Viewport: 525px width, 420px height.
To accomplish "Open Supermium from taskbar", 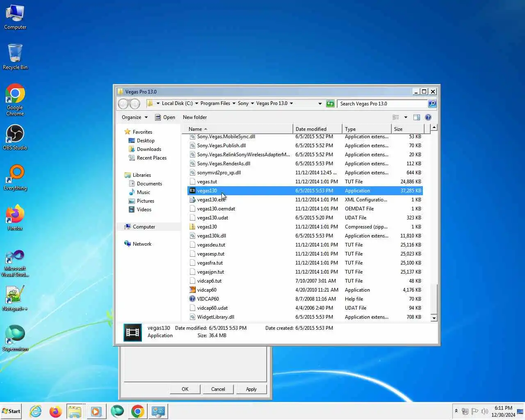I will click(117, 411).
